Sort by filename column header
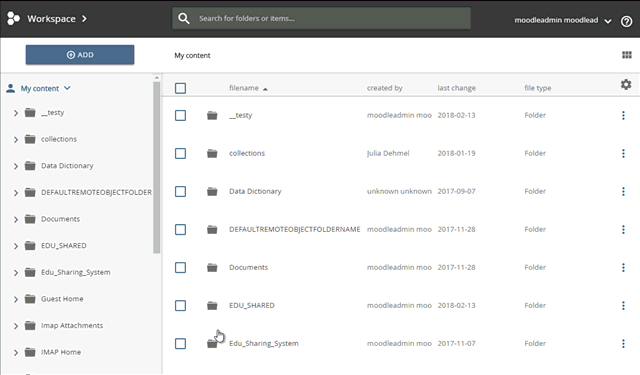Image resolution: width=640 pixels, height=375 pixels. (244, 88)
